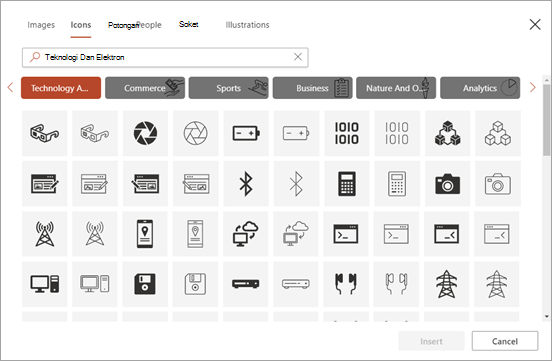The width and height of the screenshot is (552, 361).
Task: Filter icons by Business category
Action: (313, 88)
